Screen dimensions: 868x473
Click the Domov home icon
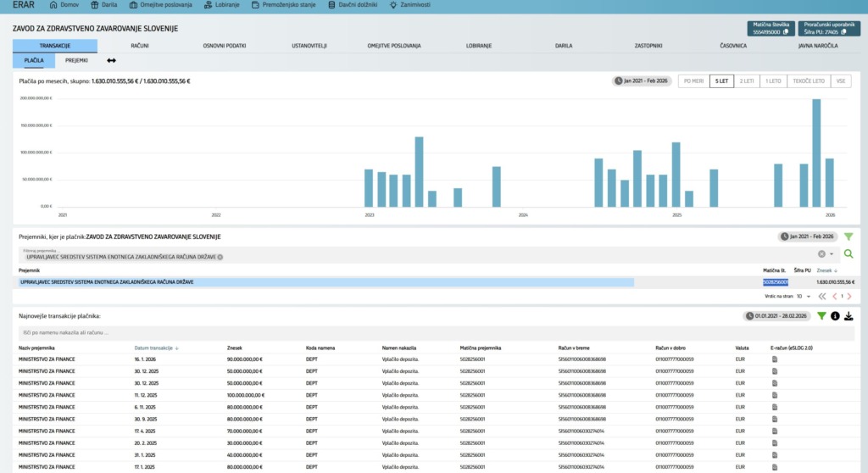coord(53,5)
